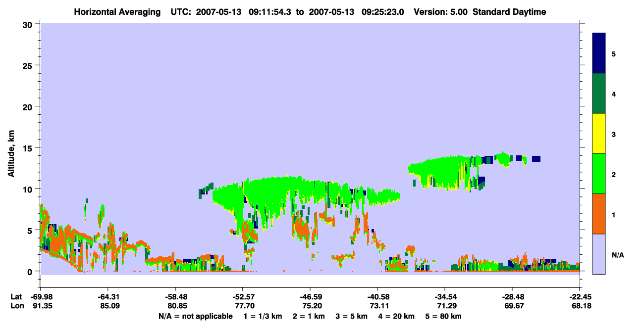Click the dark blue color bar segment labeled 5
The image size is (644, 330).
(599, 53)
